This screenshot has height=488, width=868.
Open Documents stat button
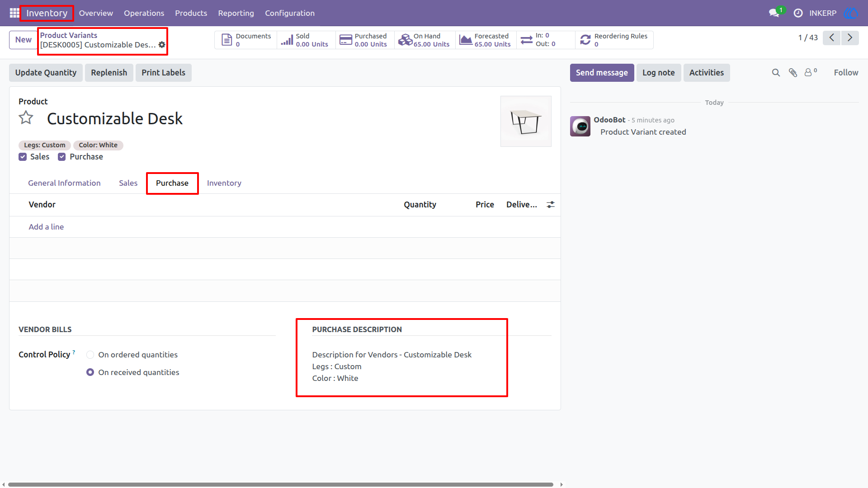point(246,40)
